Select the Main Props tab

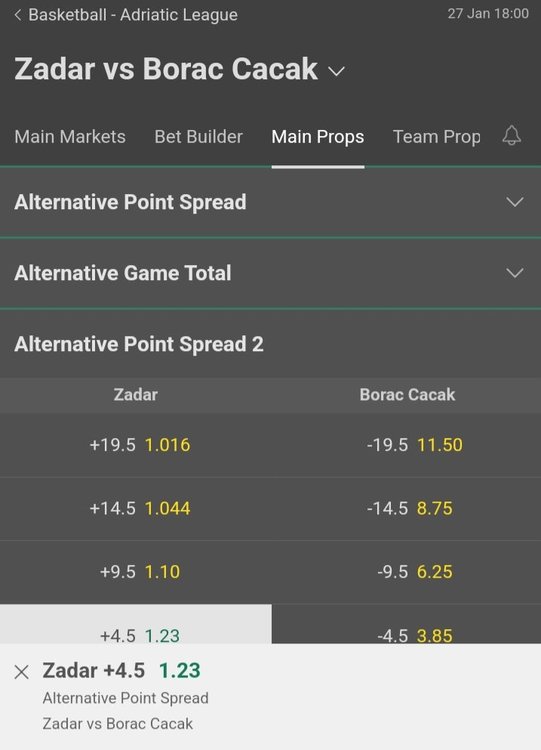tap(318, 137)
